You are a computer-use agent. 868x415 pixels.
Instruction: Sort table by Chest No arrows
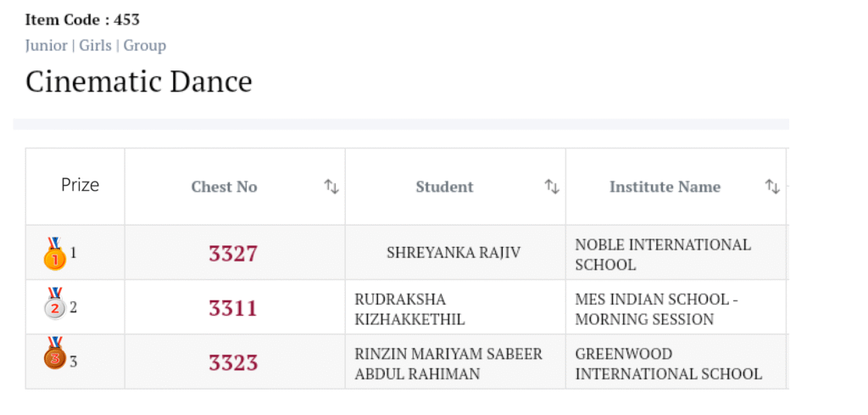[331, 187]
